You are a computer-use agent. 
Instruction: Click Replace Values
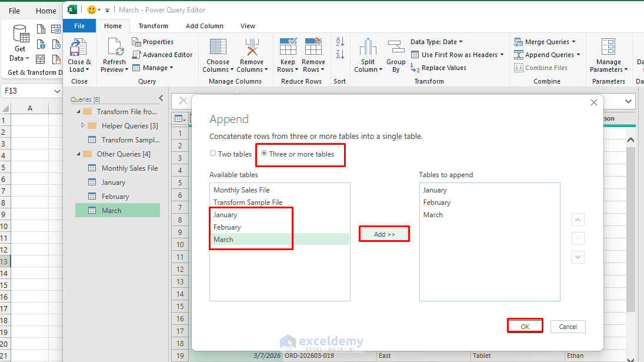coord(438,68)
